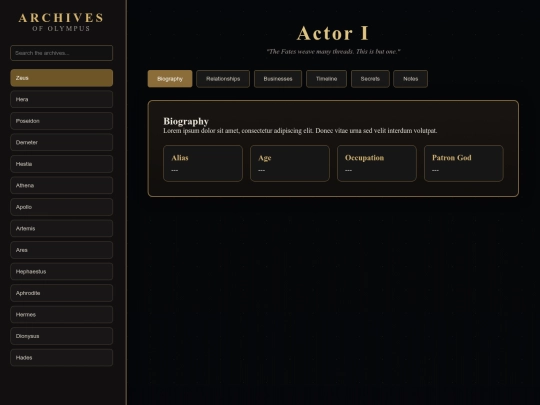The height and width of the screenshot is (405, 540).
Task: Click the Patron God info card
Action: click(x=464, y=163)
